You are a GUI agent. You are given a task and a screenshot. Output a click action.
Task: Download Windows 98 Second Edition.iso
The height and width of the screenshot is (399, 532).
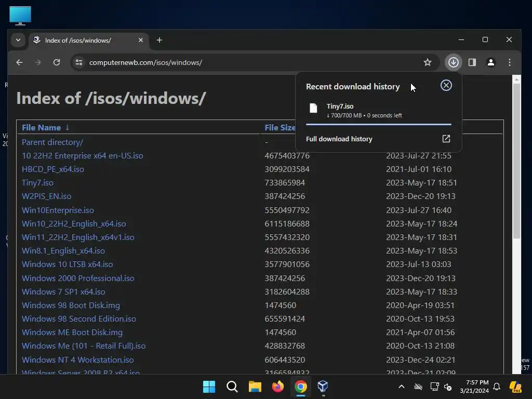click(79, 319)
